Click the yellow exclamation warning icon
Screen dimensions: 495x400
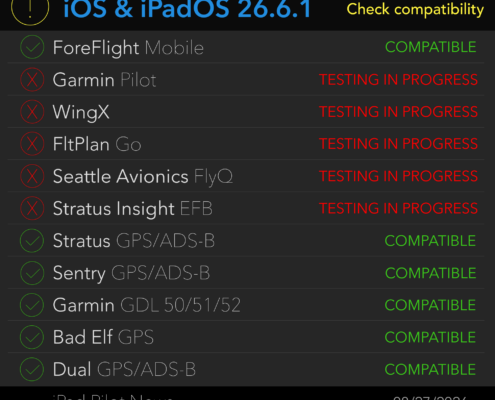tap(30, 9)
